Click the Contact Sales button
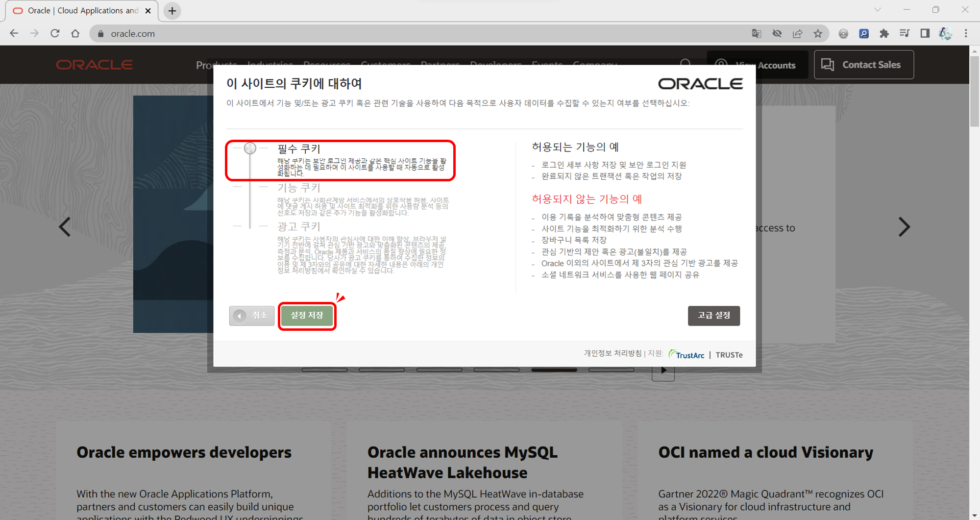This screenshot has width=980, height=520. tap(864, 65)
